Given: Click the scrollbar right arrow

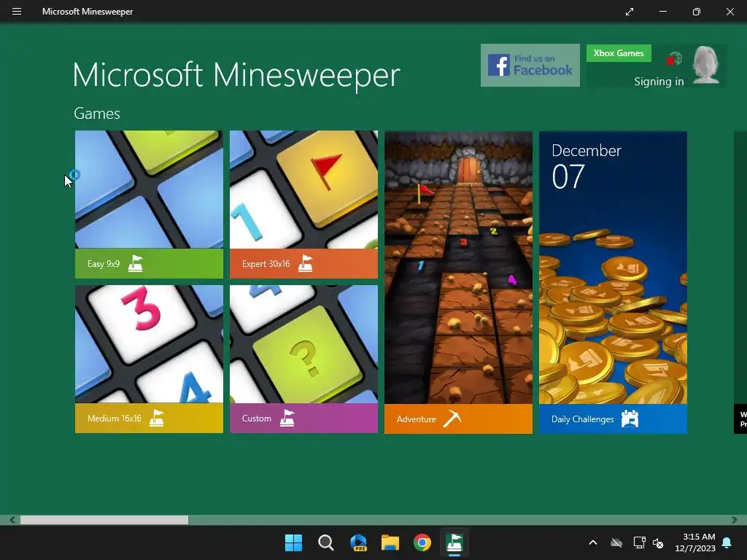Looking at the screenshot, I should (x=735, y=520).
